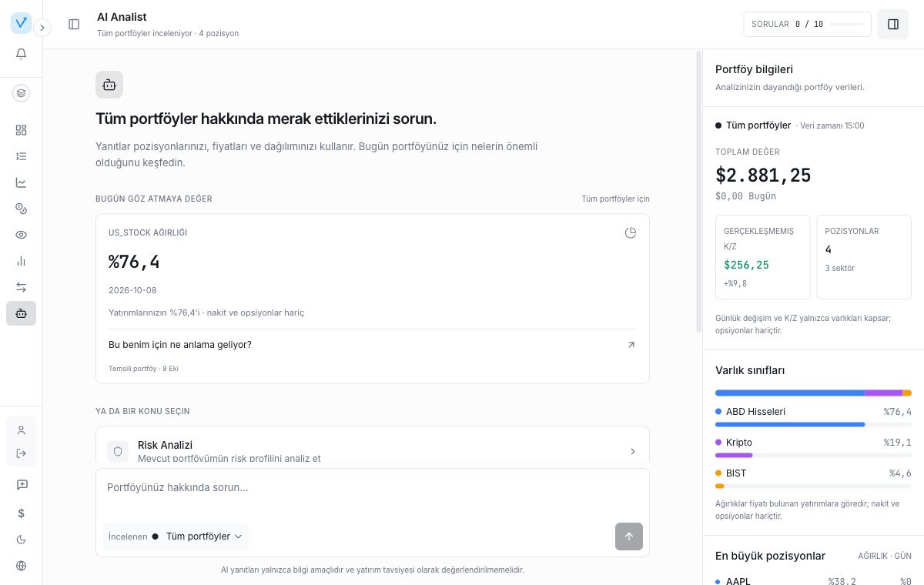Open 'Bu benim için ne anlama geliyor?'
Viewport: 924px width, 585px height.
click(x=373, y=345)
